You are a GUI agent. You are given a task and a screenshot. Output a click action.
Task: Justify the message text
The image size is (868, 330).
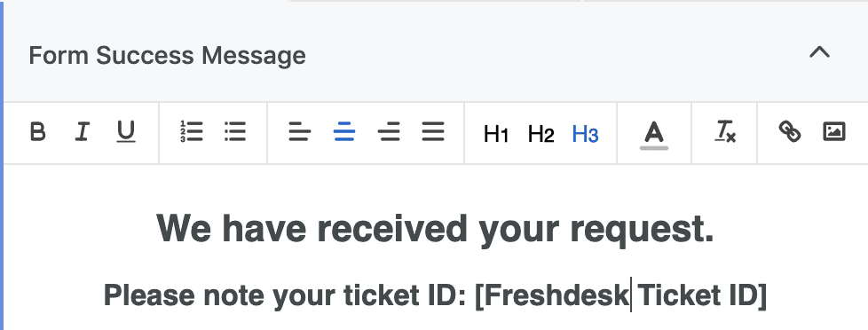[433, 133]
